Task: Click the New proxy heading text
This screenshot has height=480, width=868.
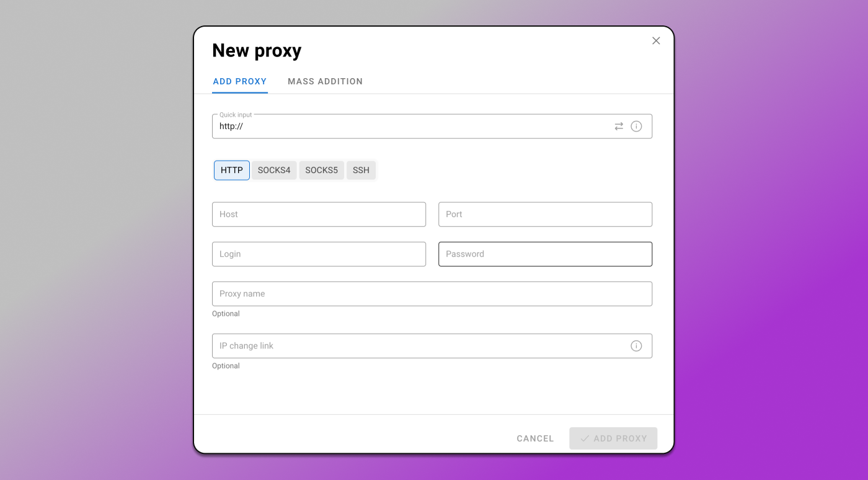Action: coord(257,51)
